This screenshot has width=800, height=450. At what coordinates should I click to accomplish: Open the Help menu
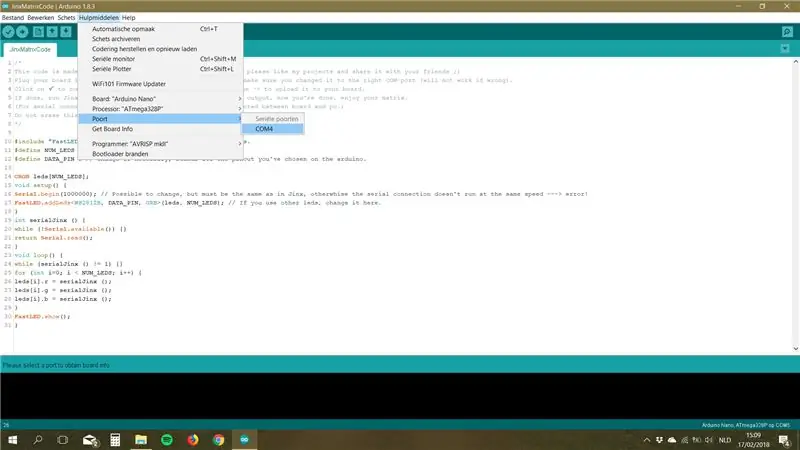tap(129, 17)
